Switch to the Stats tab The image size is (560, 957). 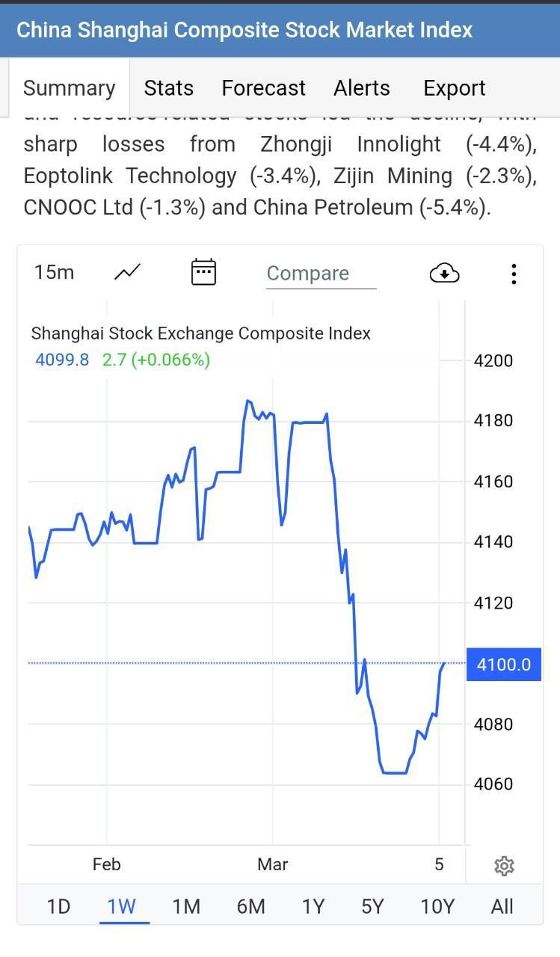169,88
